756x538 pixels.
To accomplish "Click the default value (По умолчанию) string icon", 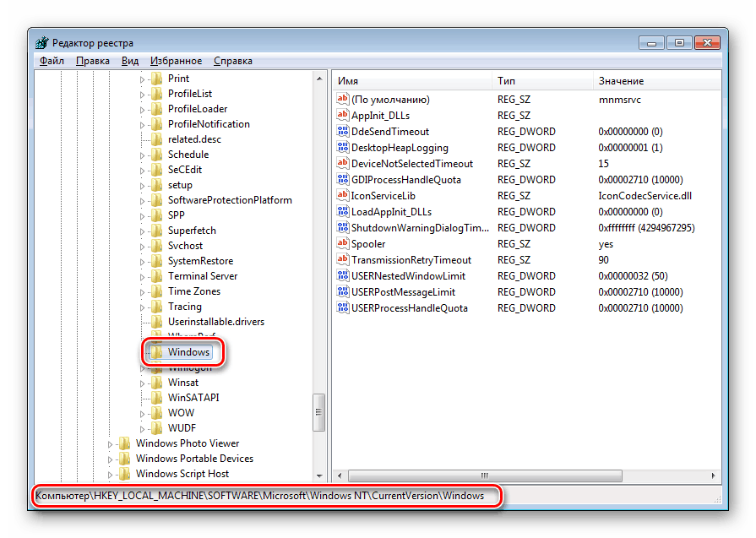I will (342, 99).
